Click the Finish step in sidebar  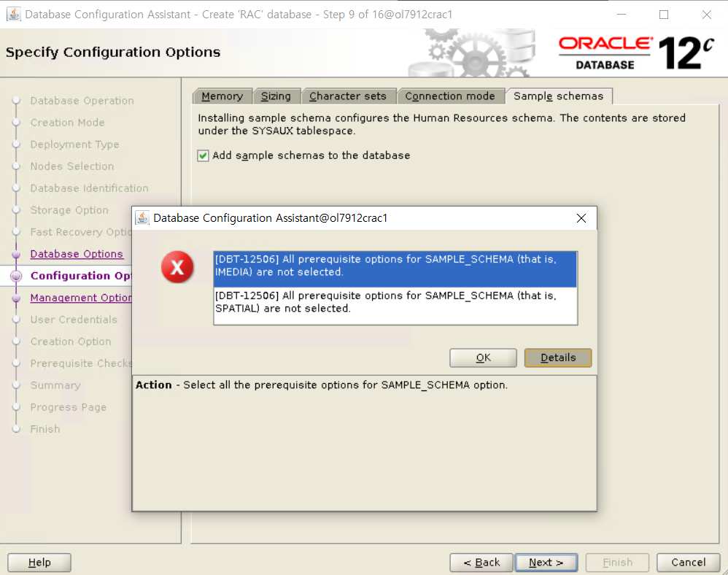[45, 428]
